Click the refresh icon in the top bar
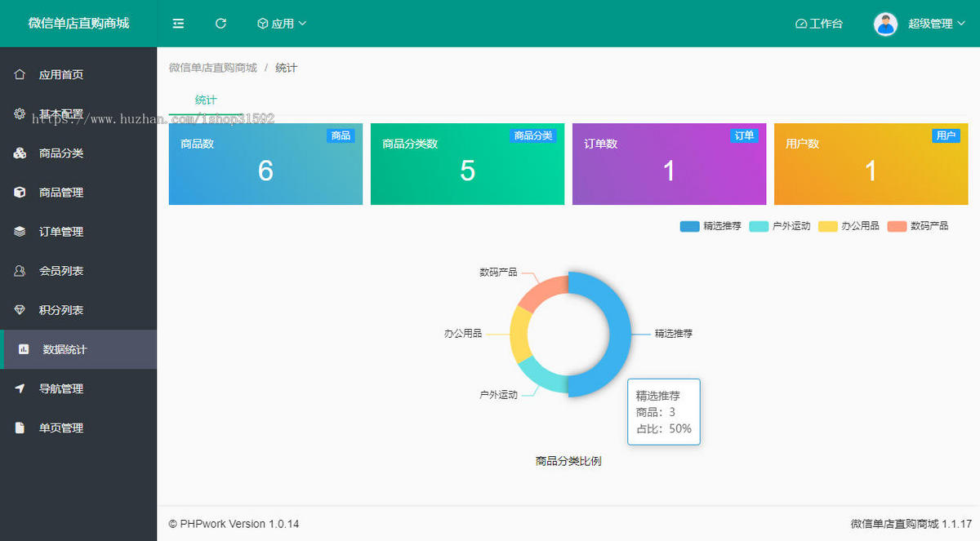The image size is (980, 541). click(x=220, y=23)
